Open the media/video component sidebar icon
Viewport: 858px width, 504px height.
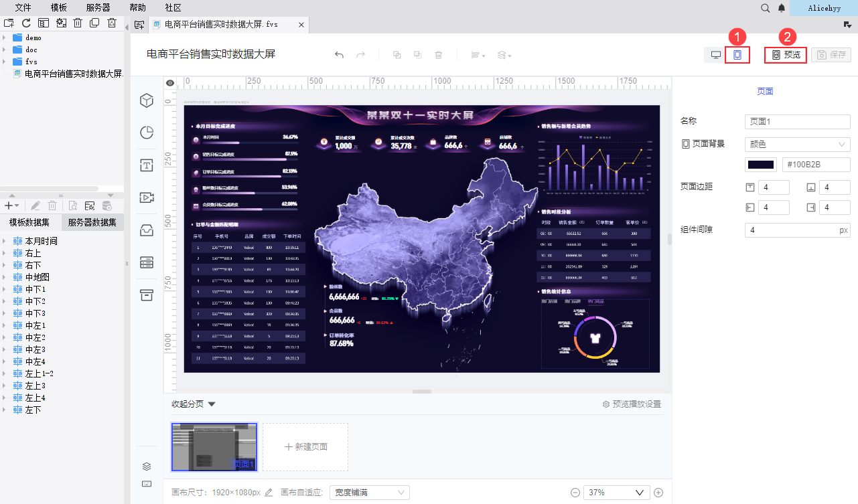coord(147,197)
